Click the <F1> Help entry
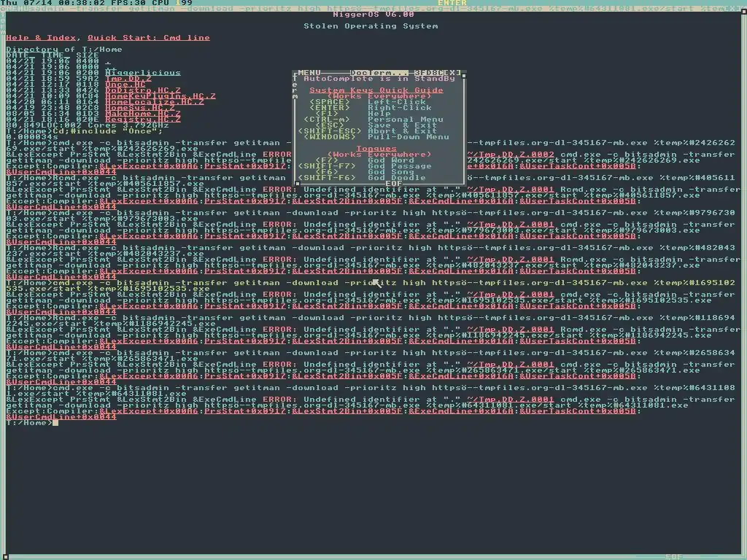Image resolution: width=747 pixels, height=560 pixels. pyautogui.click(x=353, y=113)
